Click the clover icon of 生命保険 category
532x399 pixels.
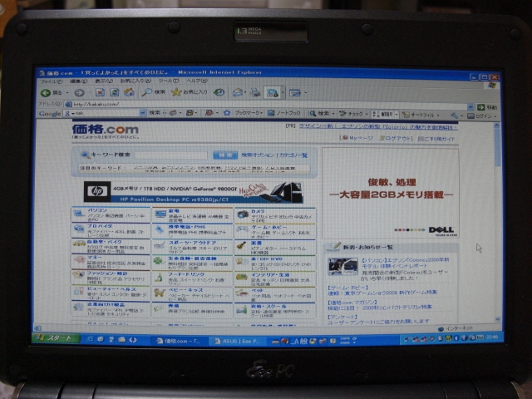159,260
